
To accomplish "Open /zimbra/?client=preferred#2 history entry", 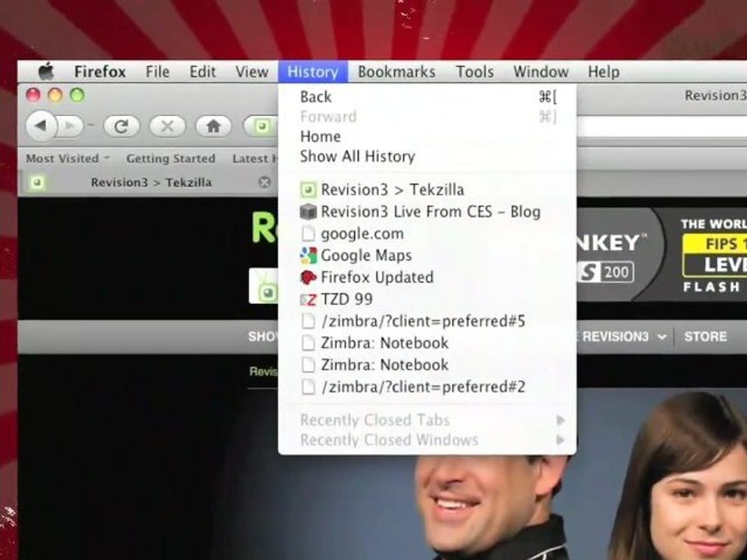I will tap(427, 387).
